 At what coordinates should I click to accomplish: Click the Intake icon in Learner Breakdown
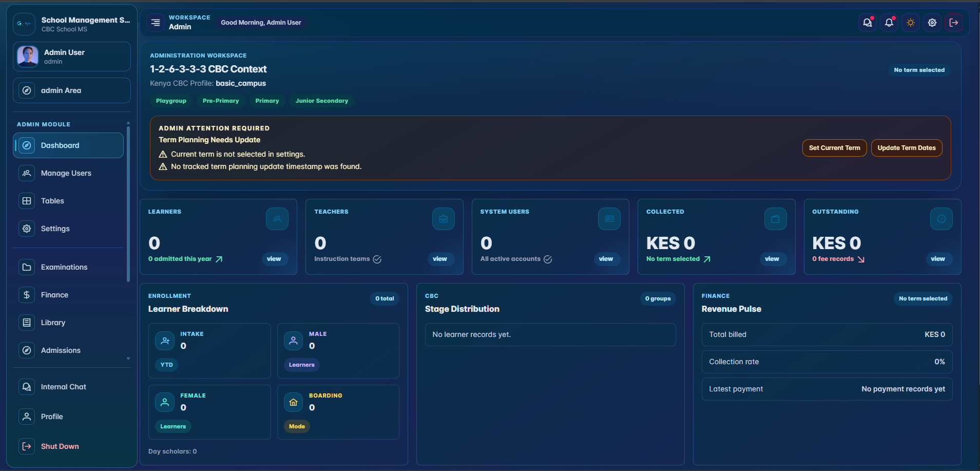tap(165, 341)
